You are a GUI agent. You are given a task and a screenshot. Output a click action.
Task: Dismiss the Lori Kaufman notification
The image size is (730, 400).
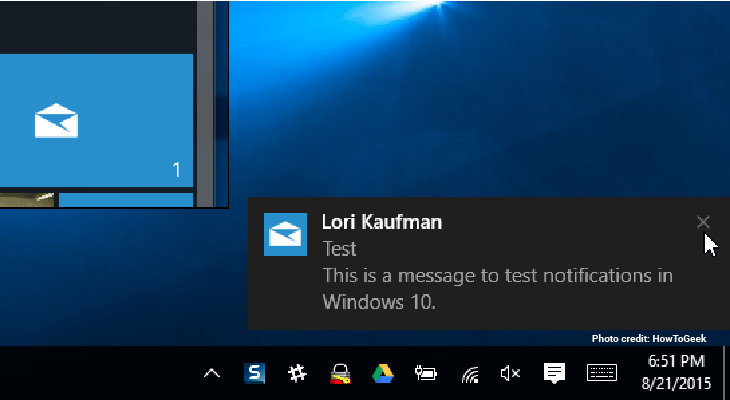tap(703, 222)
